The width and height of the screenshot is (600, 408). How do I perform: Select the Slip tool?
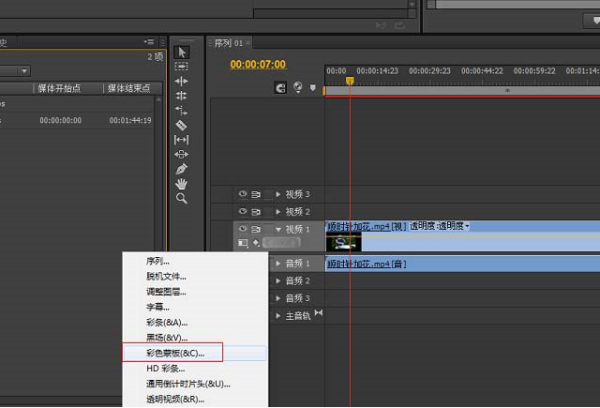[181, 140]
